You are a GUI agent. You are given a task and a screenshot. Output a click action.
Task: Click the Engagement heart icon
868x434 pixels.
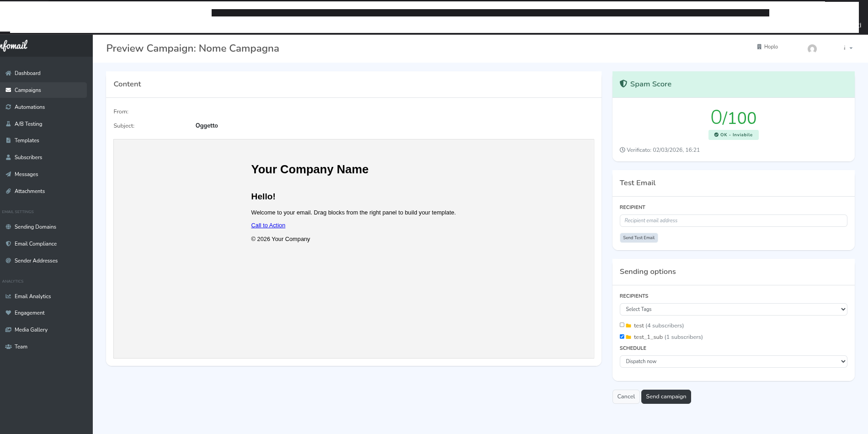click(x=8, y=313)
